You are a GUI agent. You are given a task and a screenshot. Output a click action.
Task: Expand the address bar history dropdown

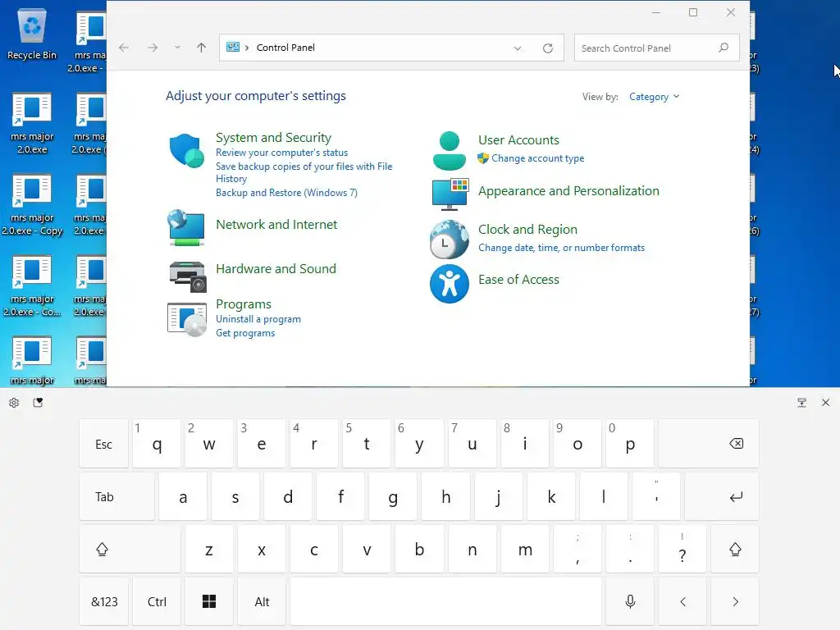pos(518,48)
